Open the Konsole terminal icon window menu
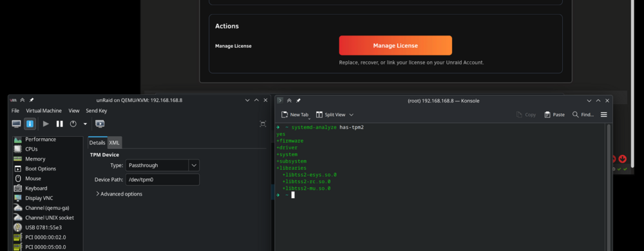Screen dimensions: 644x251 pos(279,101)
